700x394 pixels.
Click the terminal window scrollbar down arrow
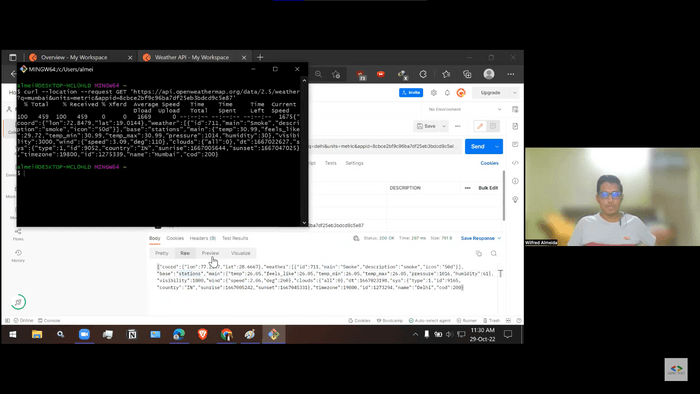(304, 223)
